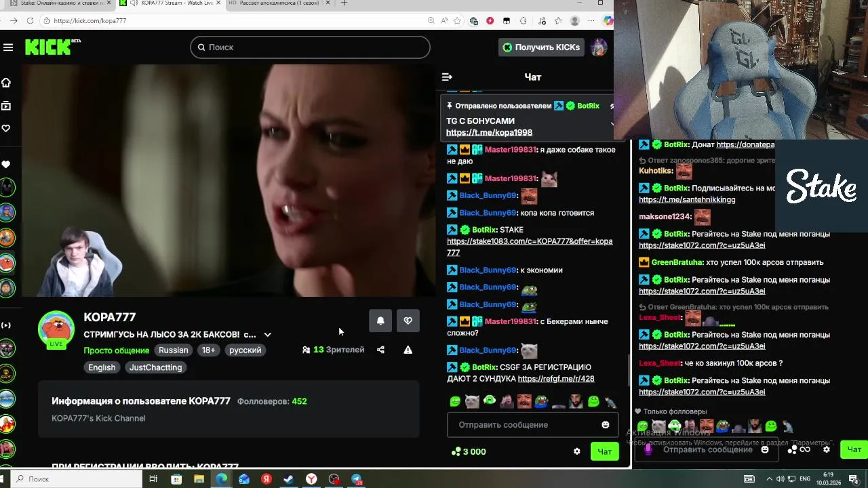Click the right green Чат send button
This screenshot has width=868, height=488.
coord(854,449)
